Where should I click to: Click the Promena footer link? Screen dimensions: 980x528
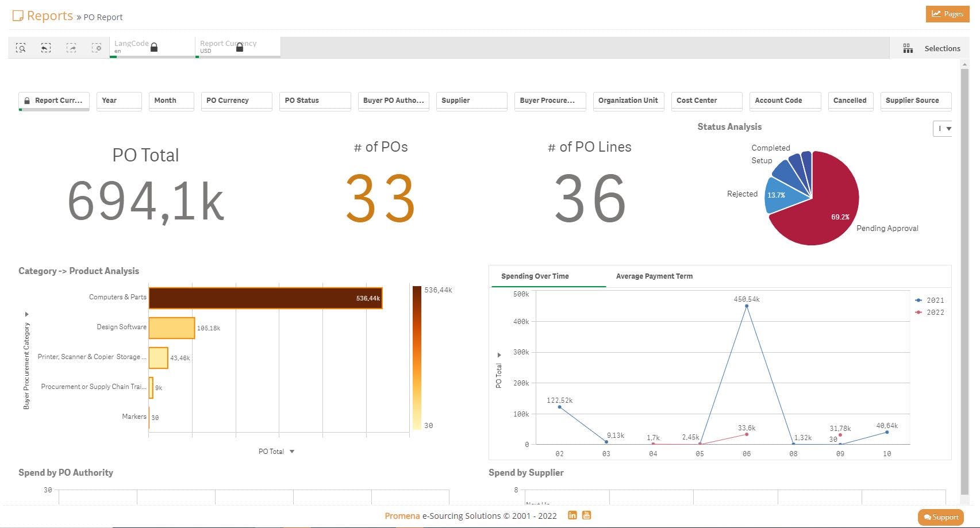[x=402, y=516]
